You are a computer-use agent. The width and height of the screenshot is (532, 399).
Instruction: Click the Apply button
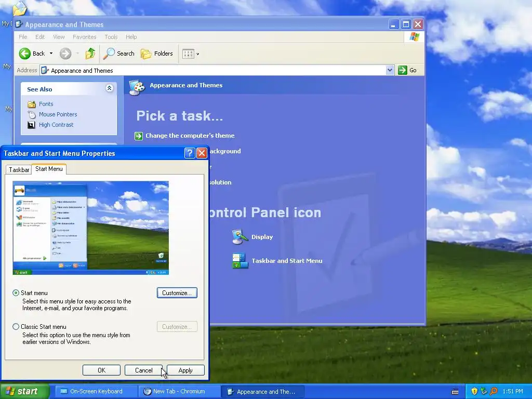point(185,370)
